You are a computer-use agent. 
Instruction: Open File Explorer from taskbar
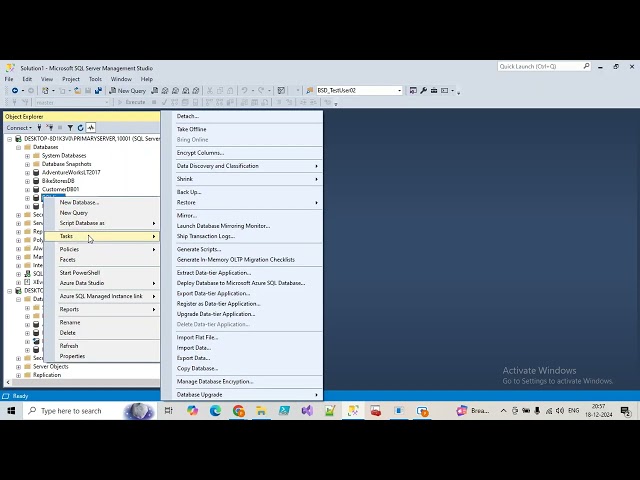pos(261,411)
